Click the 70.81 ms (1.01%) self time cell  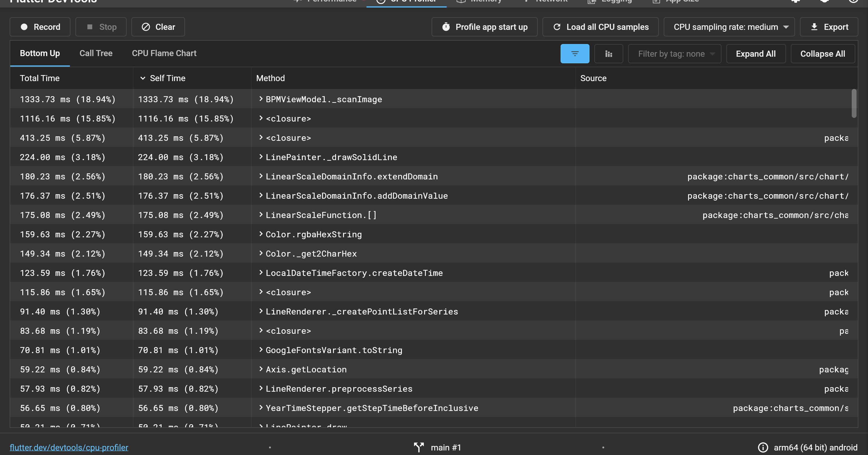pyautogui.click(x=178, y=350)
